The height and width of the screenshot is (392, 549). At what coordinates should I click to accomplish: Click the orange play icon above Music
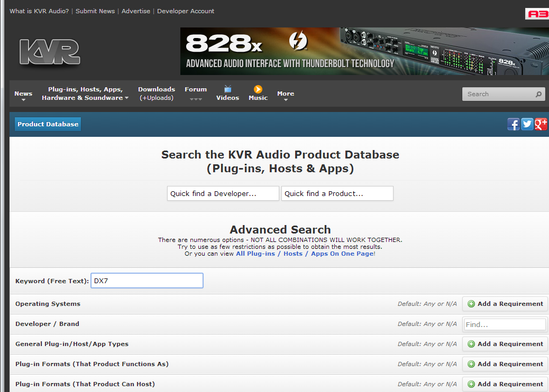tap(258, 89)
